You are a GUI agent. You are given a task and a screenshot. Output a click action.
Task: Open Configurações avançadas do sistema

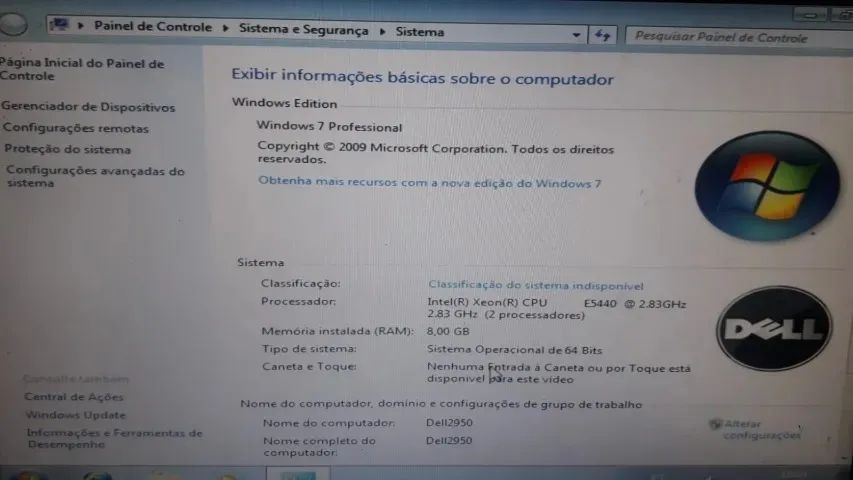[x=95, y=177]
